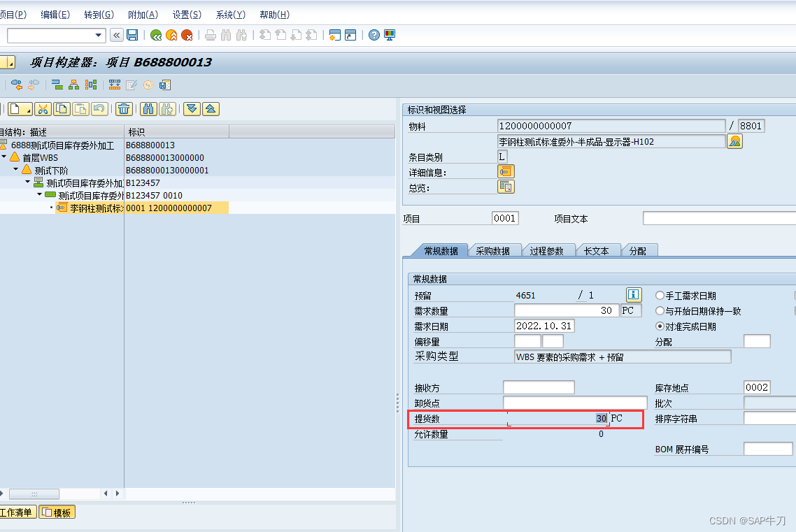
Task: Click the first relationship icon with orange left arrow
Action: click(x=17, y=85)
